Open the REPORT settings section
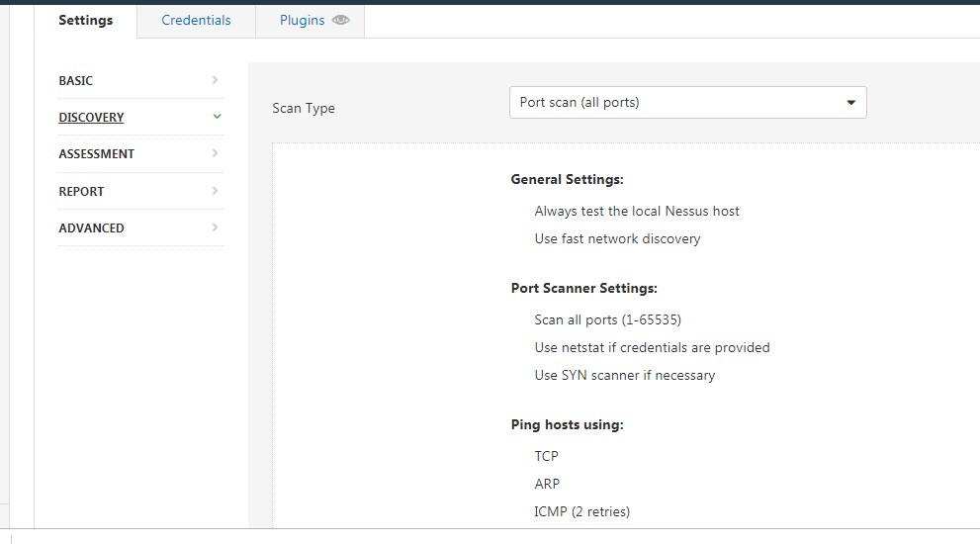The width and height of the screenshot is (980, 544). [x=81, y=192]
